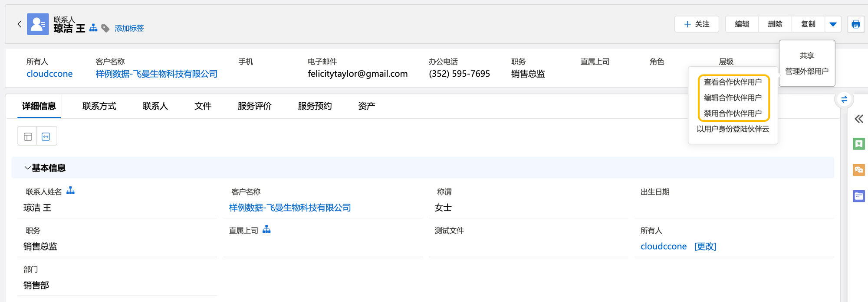Switch to the table layout view icon

coord(28,137)
